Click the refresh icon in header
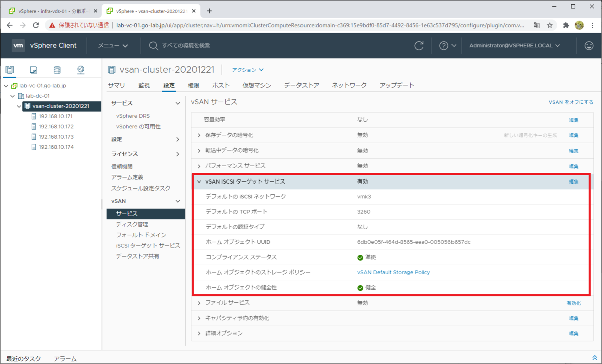 point(419,45)
